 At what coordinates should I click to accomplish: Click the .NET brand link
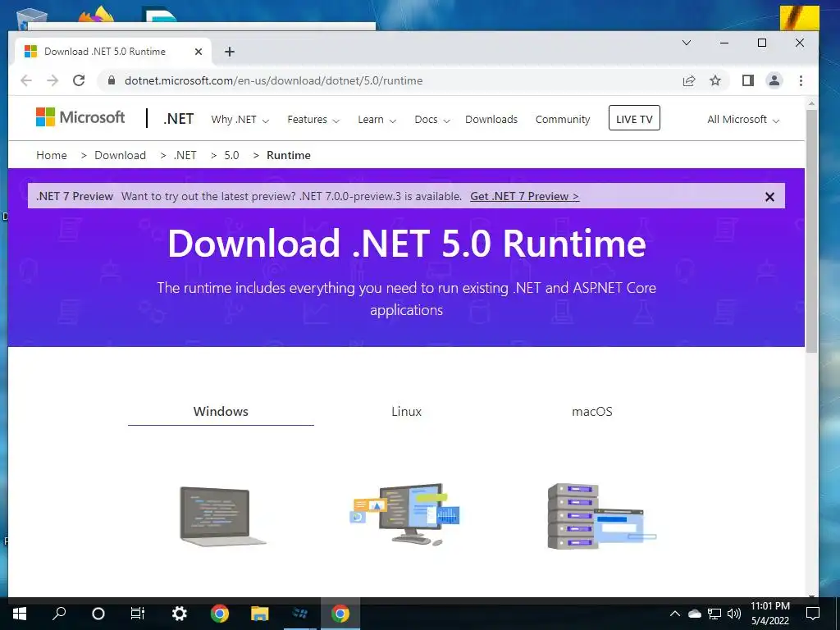[178, 119]
